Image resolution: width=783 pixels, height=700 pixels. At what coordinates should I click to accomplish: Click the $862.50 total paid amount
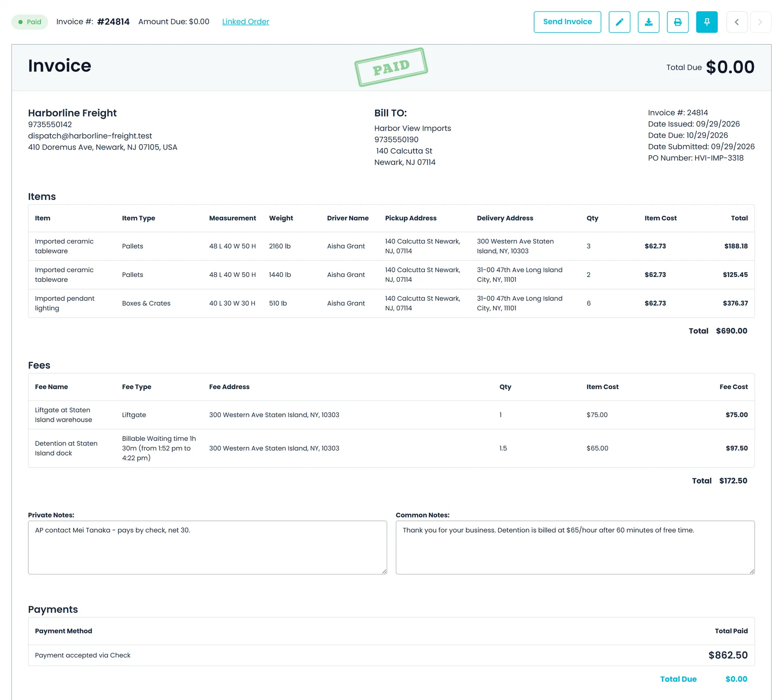728,655
